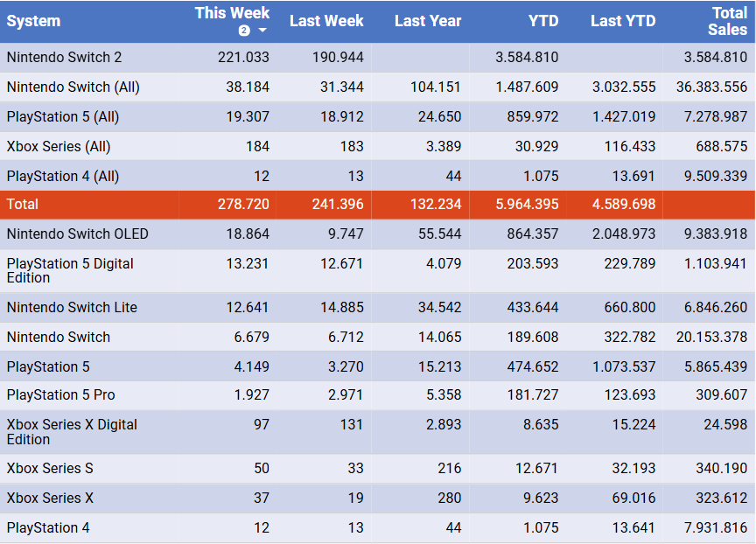Select the Xbox Series X Digital Edition label
756x544 pixels.
(x=72, y=432)
